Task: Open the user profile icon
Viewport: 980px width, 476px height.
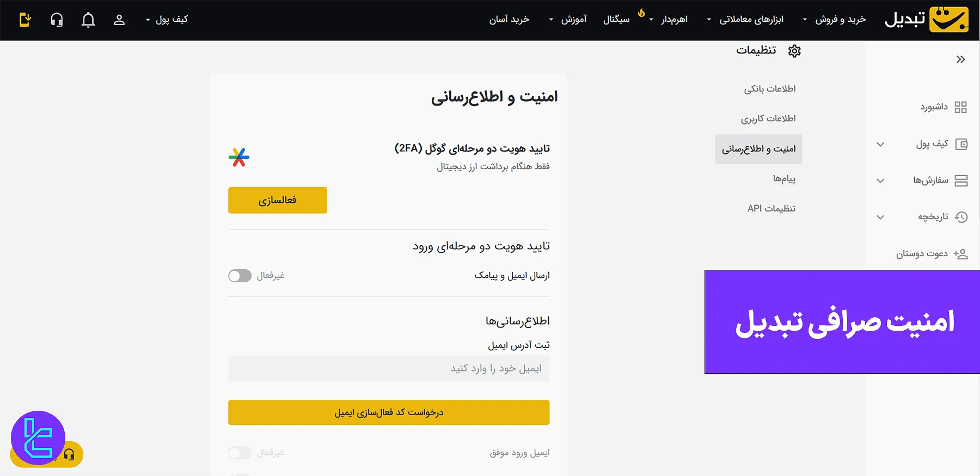Action: click(119, 20)
